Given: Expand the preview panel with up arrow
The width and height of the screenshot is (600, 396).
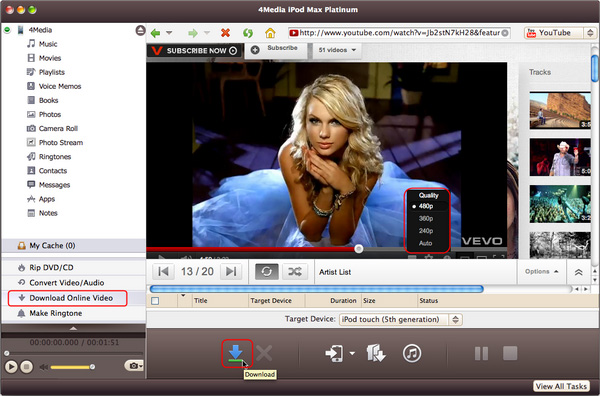Looking at the screenshot, I should [73, 329].
